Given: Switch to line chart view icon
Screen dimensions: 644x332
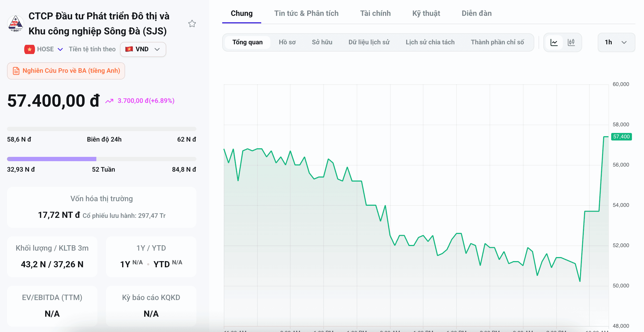Looking at the screenshot, I should pos(554,42).
